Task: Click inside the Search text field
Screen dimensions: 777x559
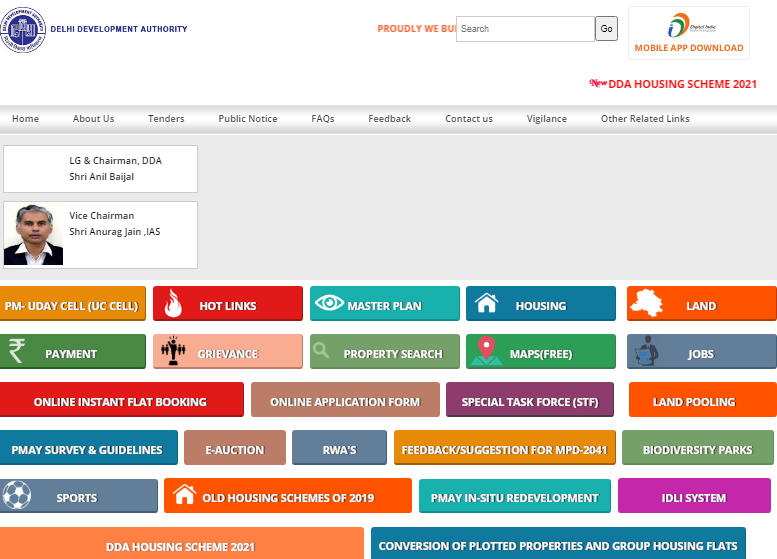Action: tap(525, 29)
